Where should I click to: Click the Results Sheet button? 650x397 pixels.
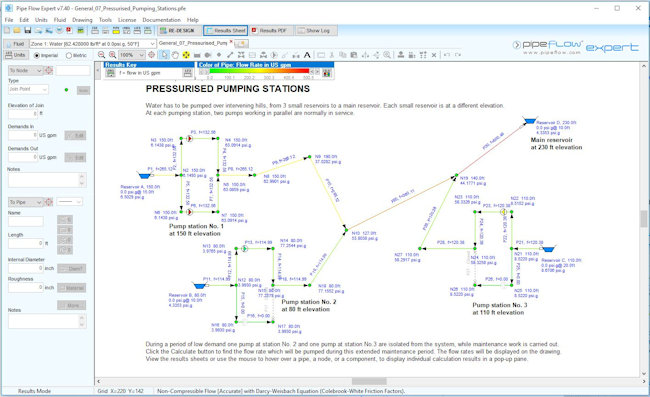click(226, 31)
